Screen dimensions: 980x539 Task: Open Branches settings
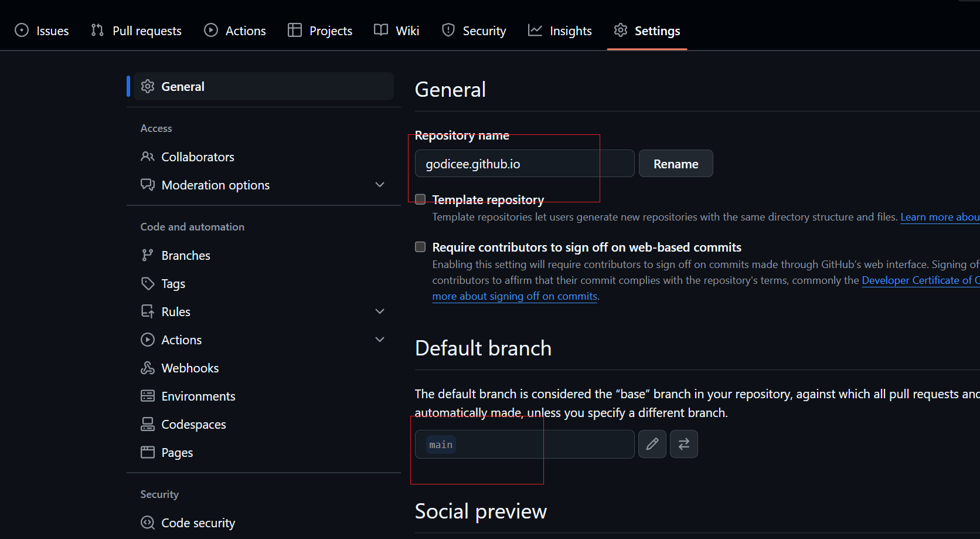pyautogui.click(x=264, y=255)
